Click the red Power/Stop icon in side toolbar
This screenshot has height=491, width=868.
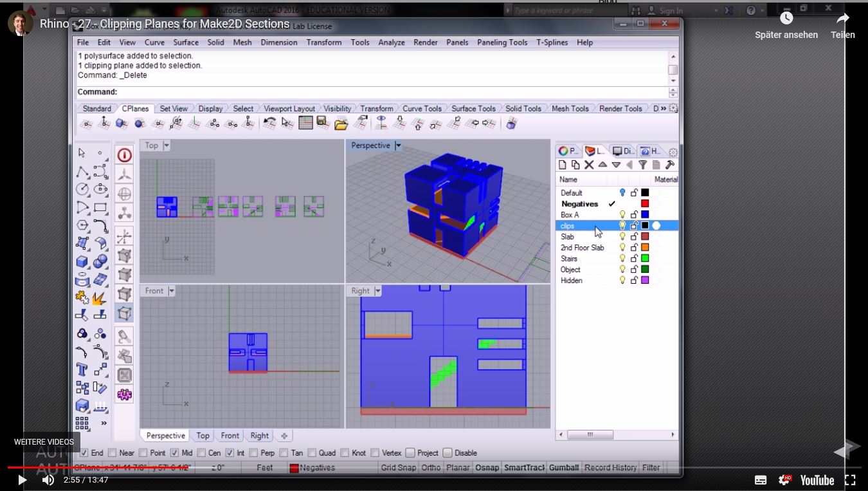pyautogui.click(x=124, y=155)
